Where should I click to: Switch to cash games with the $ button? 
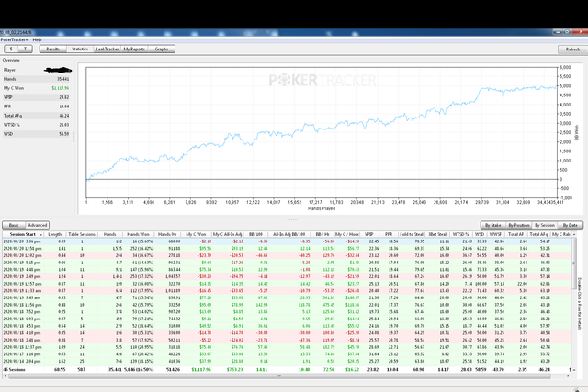(x=11, y=49)
